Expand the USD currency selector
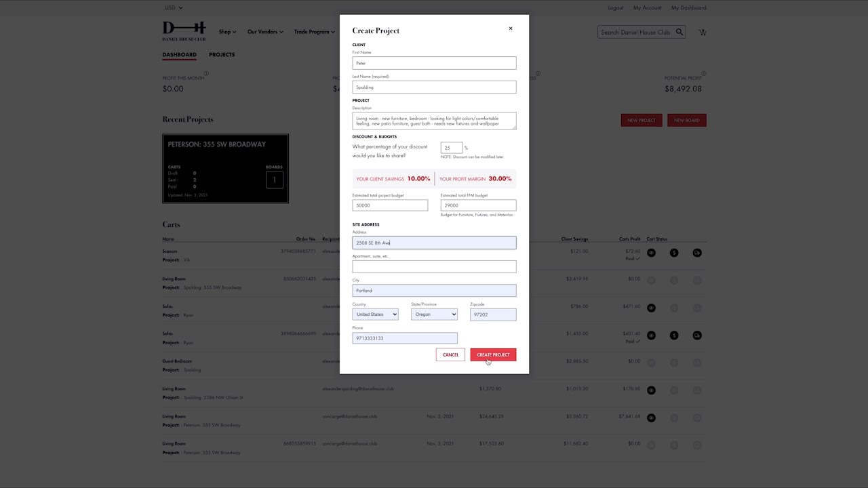Viewport: 868px width, 488px height. coord(174,7)
